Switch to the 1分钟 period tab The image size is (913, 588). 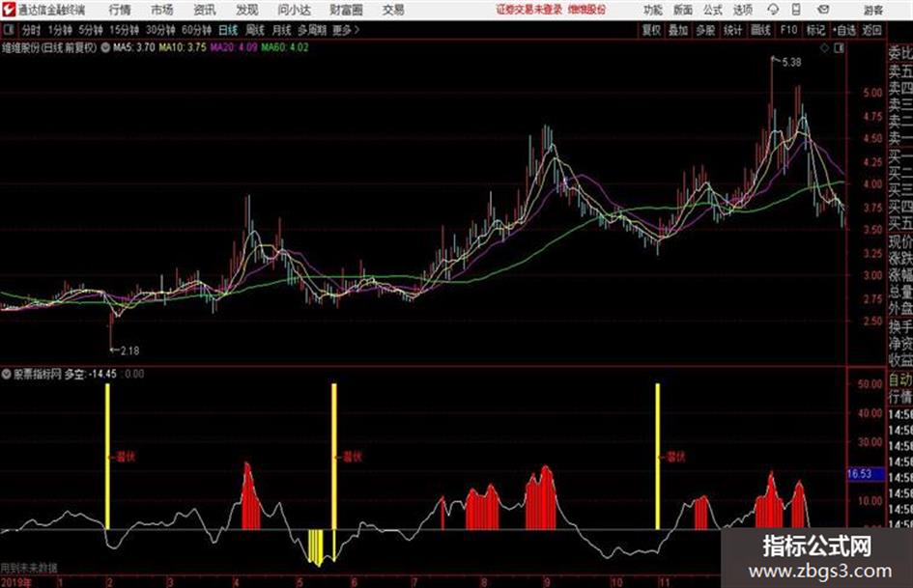(60, 30)
